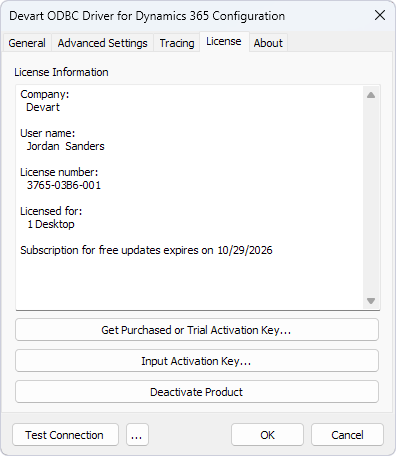
Task: Click the Input Activation Key button
Action: [197, 361]
